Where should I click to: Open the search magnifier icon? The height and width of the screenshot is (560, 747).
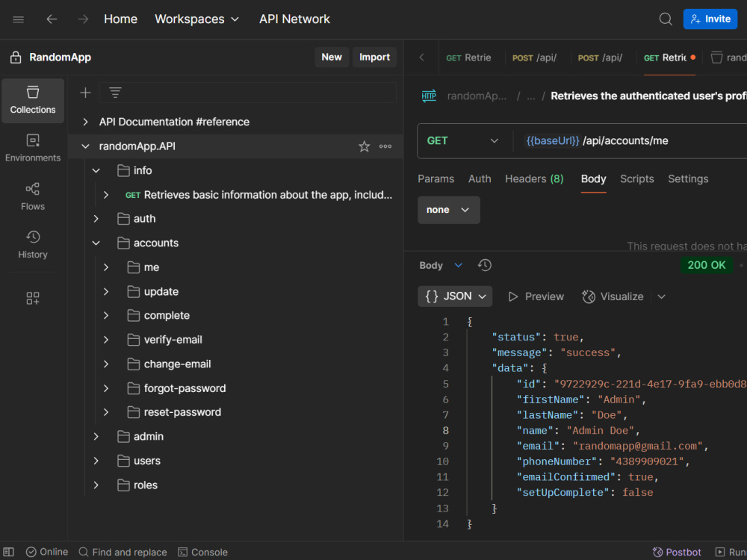pos(666,19)
